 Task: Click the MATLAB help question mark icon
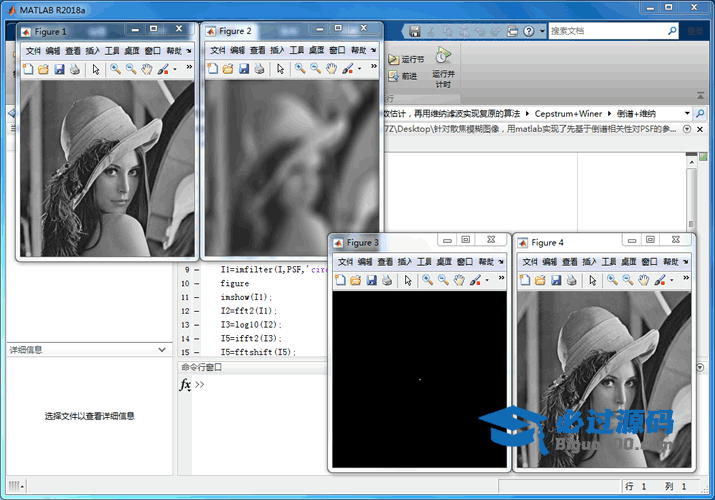pos(528,31)
